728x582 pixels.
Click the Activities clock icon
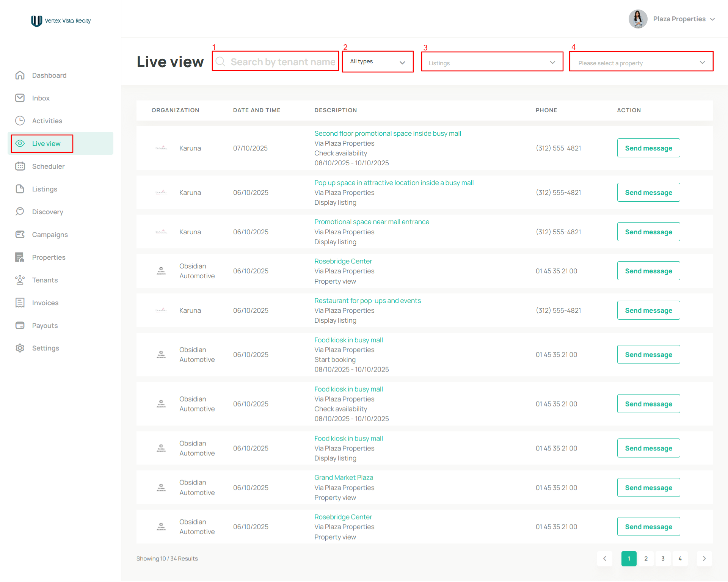pos(20,121)
